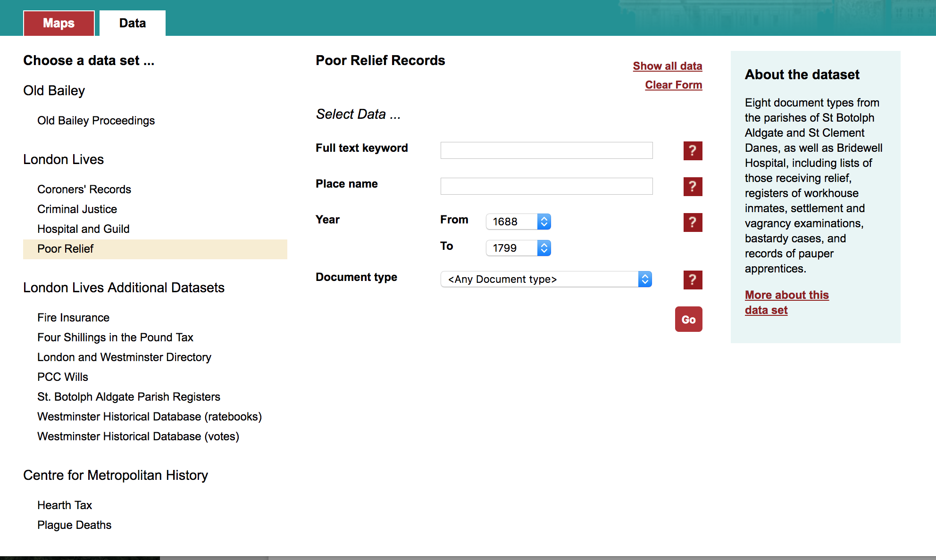
Task: Choose Old Bailey Proceedings data set
Action: [96, 121]
